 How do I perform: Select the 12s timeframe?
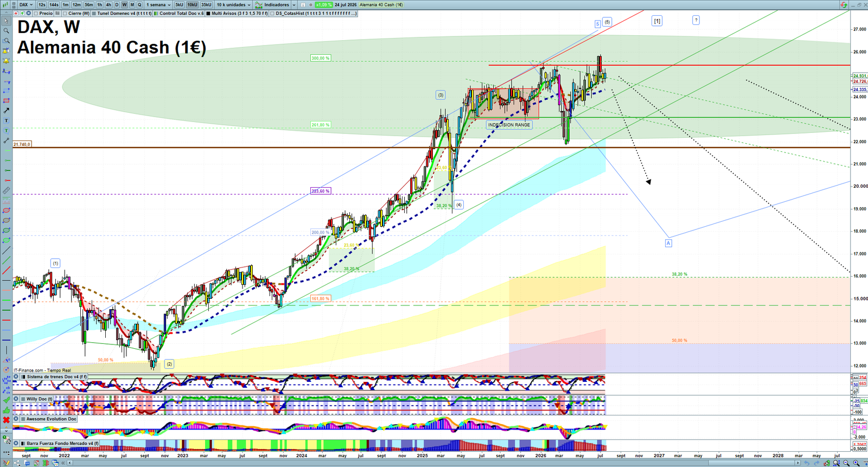(42, 4)
